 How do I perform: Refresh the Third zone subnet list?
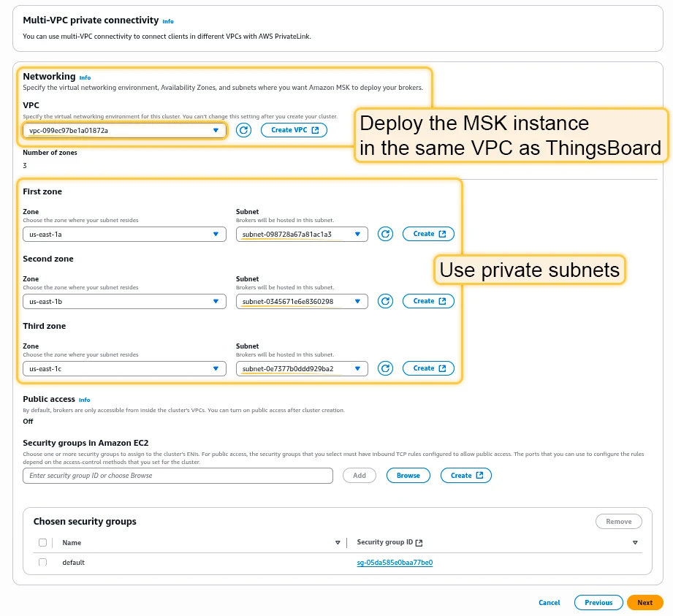pyautogui.click(x=385, y=368)
